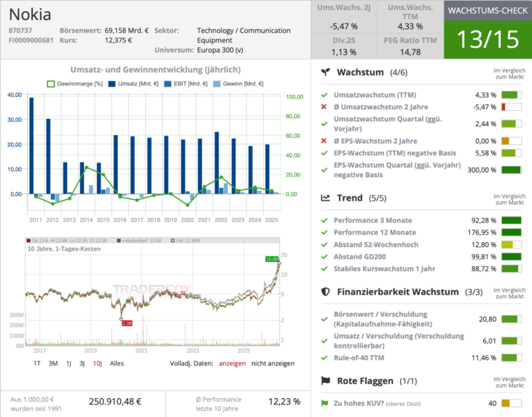532x417 pixels.
Task: Click the Div.25 value 1,13 %
Action: pyautogui.click(x=344, y=52)
